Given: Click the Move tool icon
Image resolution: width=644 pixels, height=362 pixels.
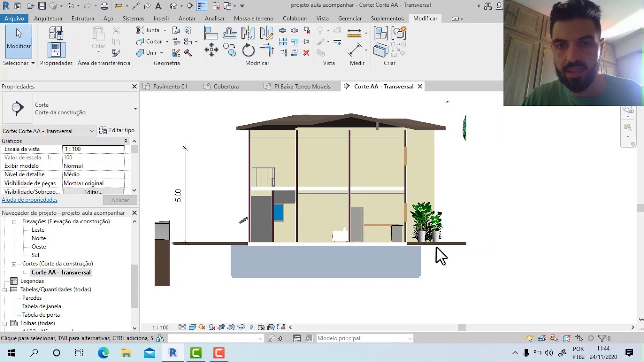Looking at the screenshot, I should 211,50.
